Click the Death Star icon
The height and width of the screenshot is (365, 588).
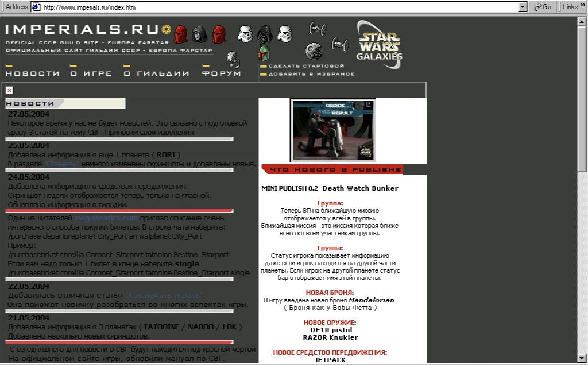pos(314,51)
